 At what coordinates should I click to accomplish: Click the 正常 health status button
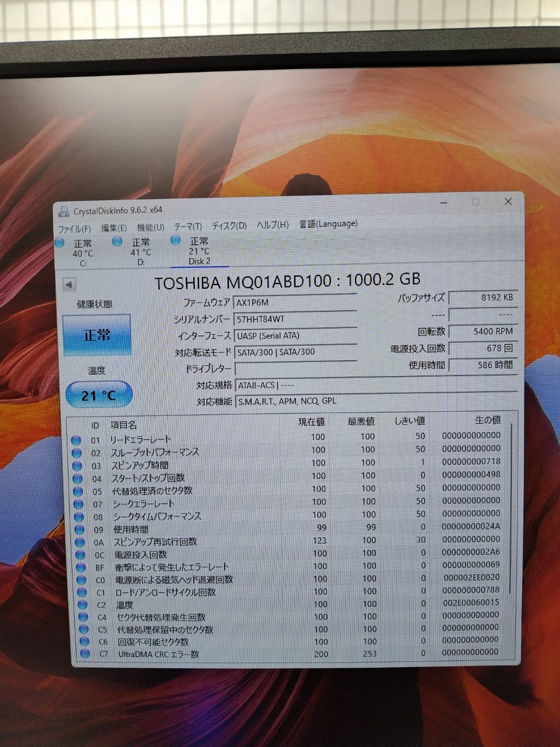click(97, 335)
